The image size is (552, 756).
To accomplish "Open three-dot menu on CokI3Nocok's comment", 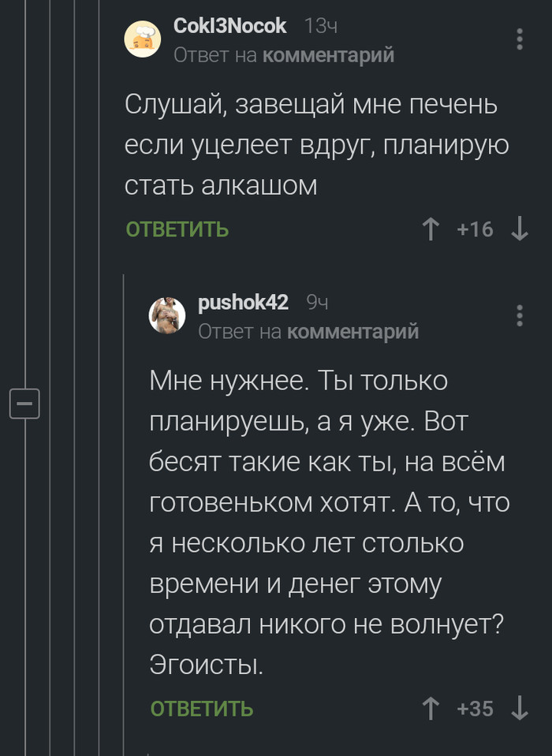I will click(x=519, y=39).
